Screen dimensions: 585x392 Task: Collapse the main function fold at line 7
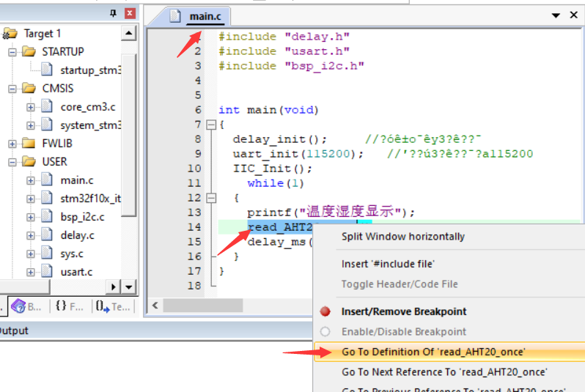(211, 125)
